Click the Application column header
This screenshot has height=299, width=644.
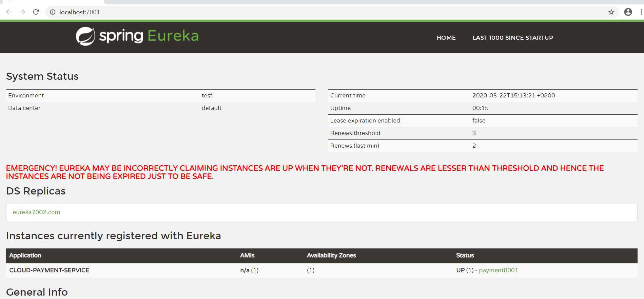pos(25,255)
